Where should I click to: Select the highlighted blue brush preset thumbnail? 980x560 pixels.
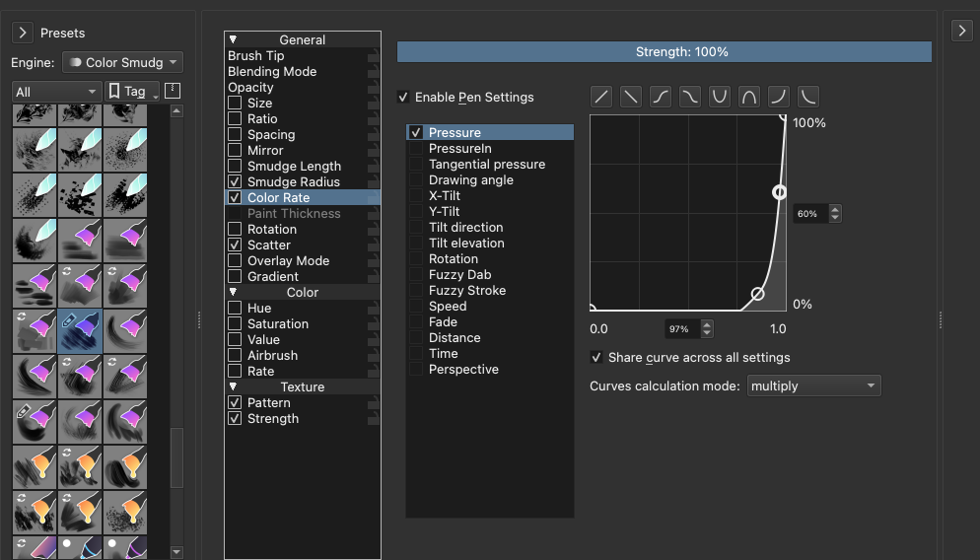(x=80, y=330)
